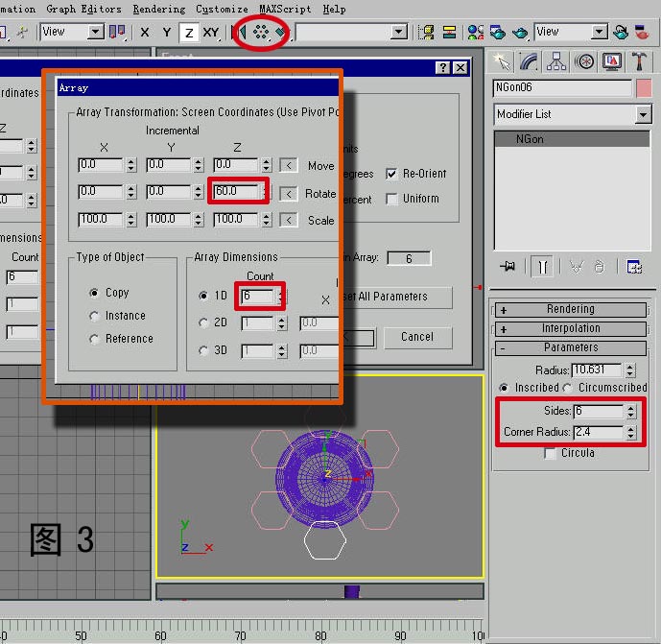Expand the Rendering rollout
This screenshot has height=644, width=661.
[x=571, y=309]
